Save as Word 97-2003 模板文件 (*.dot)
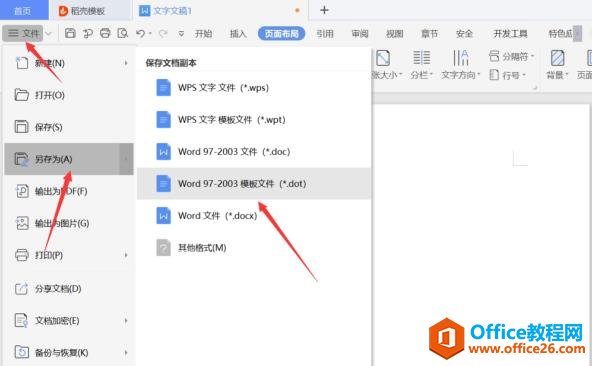This screenshot has width=592, height=366. (254, 184)
